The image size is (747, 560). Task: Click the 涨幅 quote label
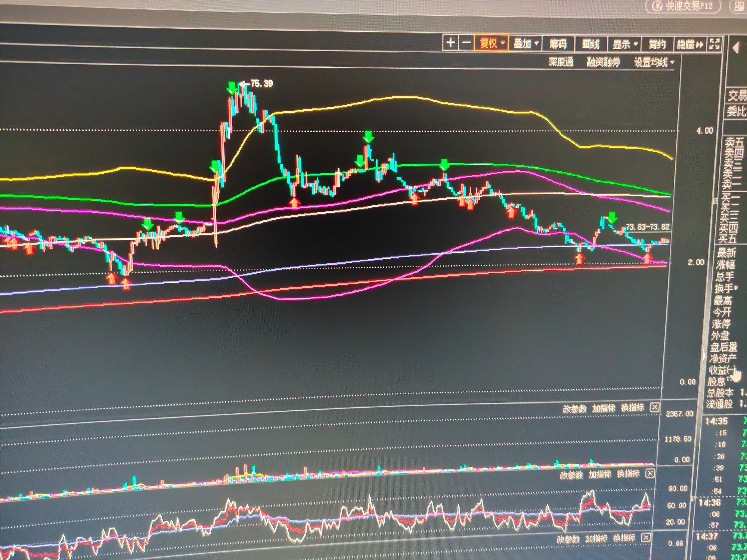click(x=725, y=265)
